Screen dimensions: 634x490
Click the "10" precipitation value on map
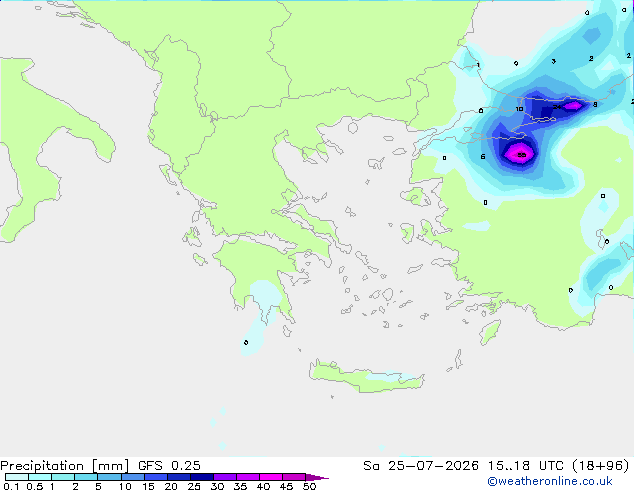(519, 109)
